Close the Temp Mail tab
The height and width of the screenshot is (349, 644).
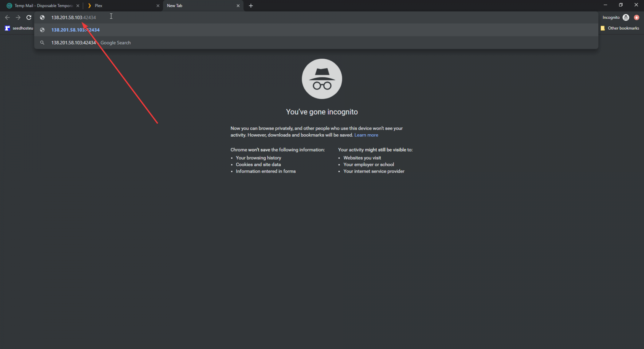click(x=78, y=6)
